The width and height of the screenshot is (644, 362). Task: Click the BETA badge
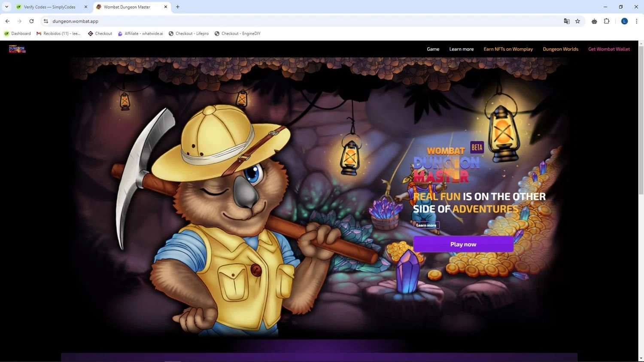tap(477, 148)
